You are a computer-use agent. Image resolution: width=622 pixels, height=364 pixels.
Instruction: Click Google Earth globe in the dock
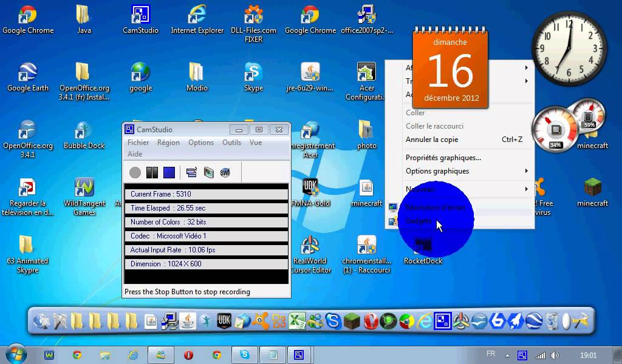[534, 321]
